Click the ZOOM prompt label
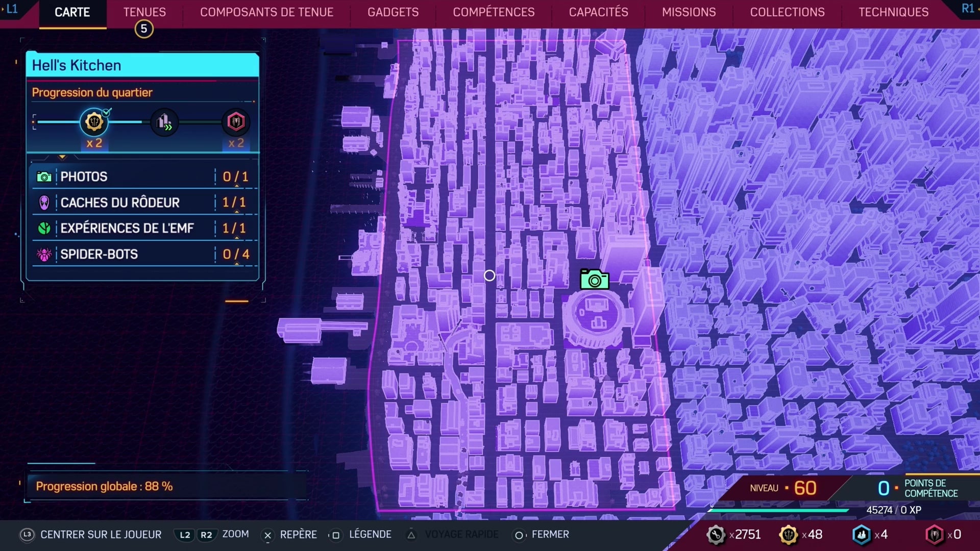 tap(235, 534)
